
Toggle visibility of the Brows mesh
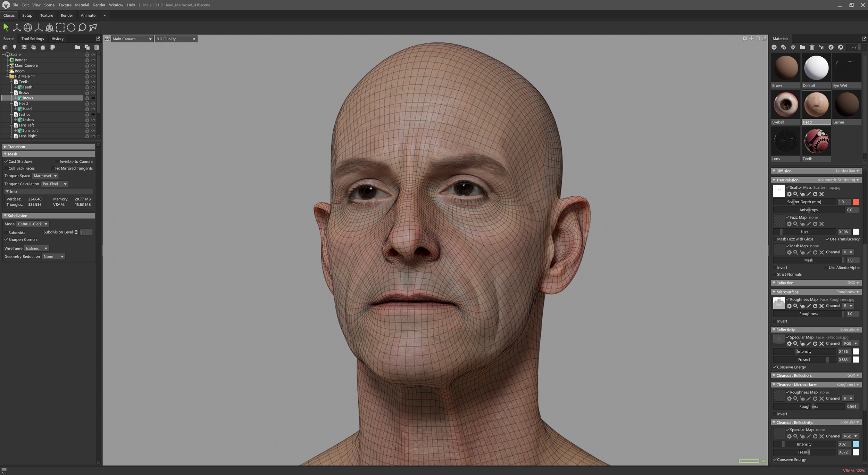pyautogui.click(x=93, y=98)
